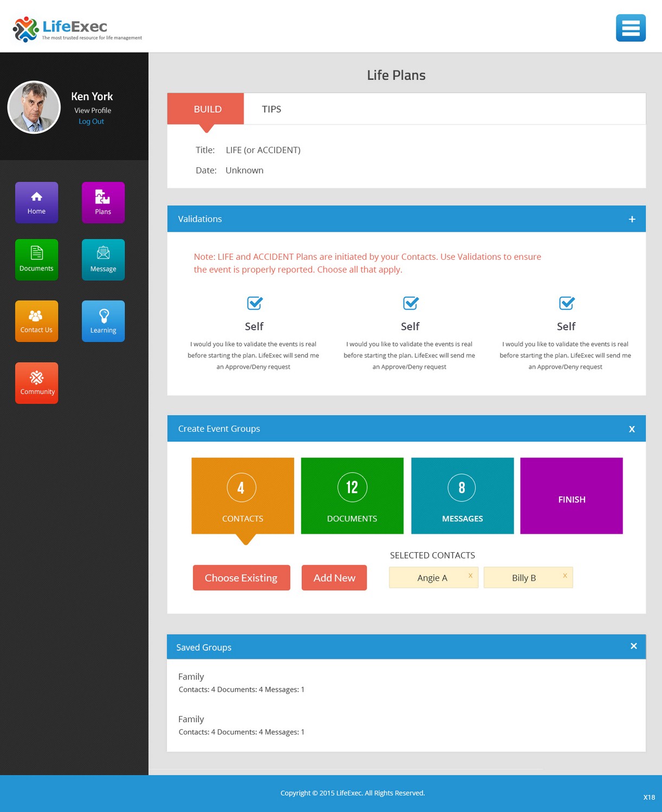Screen dimensions: 662x812
Task: Open Plans sidebar tile
Action: pos(103,202)
